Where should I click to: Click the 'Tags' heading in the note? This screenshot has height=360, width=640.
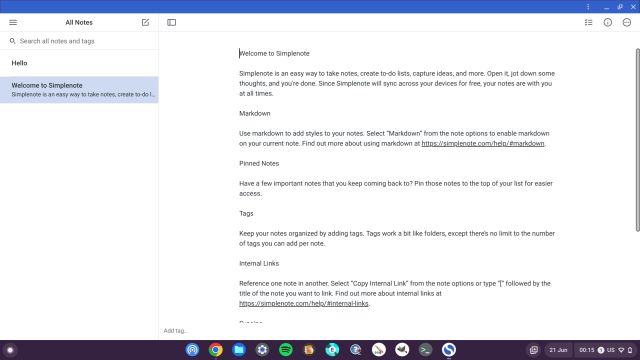tap(246, 213)
